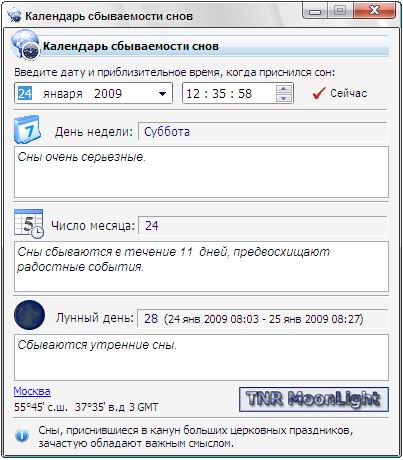
Task: Click the globe clock icon in header
Action: (25, 45)
